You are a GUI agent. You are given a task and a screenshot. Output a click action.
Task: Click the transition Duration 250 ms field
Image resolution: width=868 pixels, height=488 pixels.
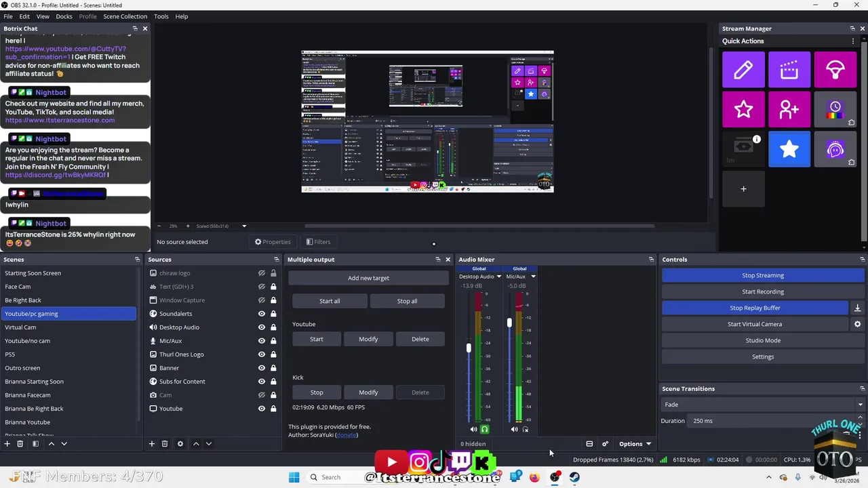coord(773,421)
